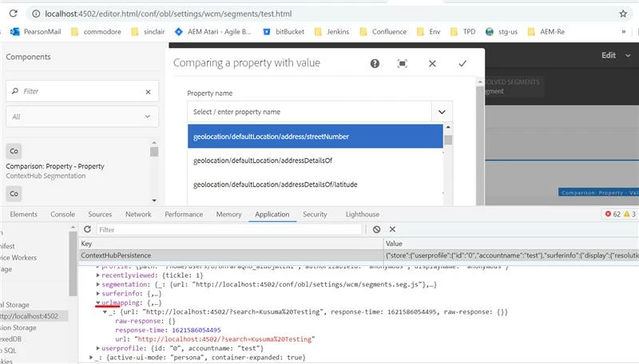Image resolution: width=639 pixels, height=364 pixels.
Task: Clear all storage entries icon
Action: (376, 230)
